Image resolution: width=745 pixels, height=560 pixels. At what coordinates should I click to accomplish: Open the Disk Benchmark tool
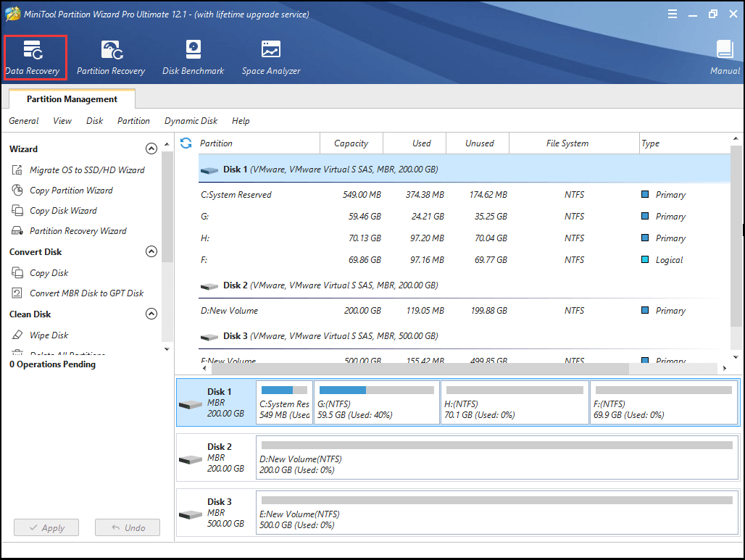(193, 57)
